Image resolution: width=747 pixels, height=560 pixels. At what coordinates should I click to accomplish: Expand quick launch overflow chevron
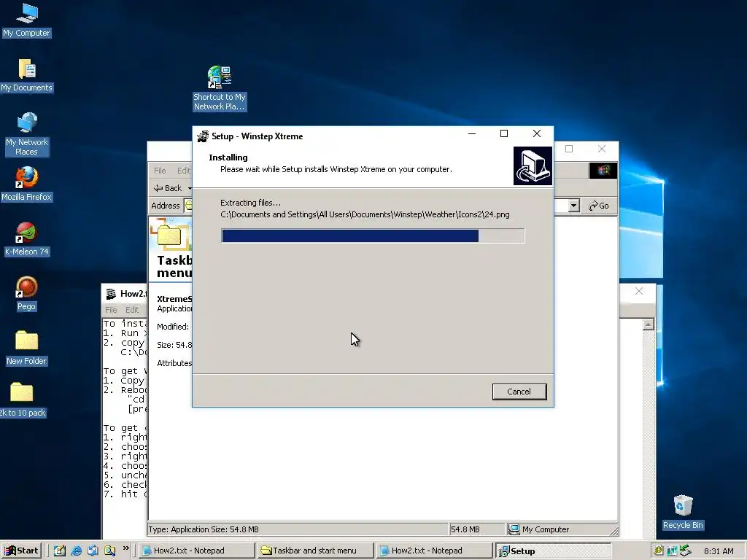[x=125, y=548]
